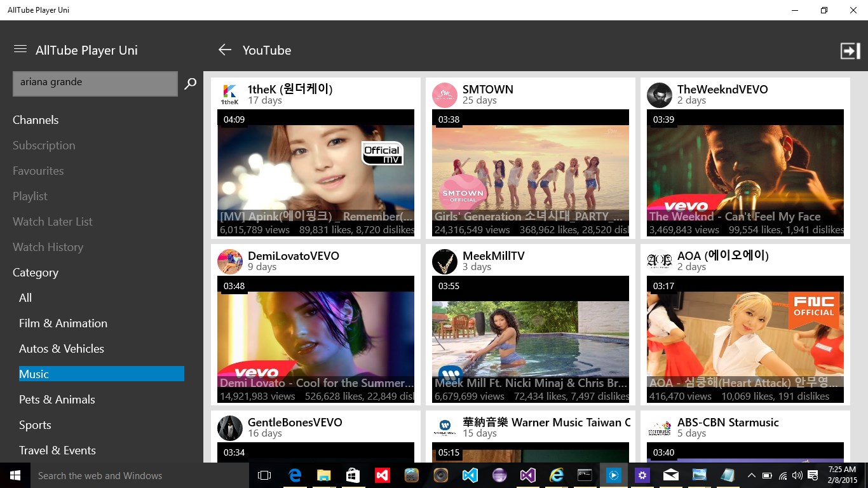The width and height of the screenshot is (868, 488).
Task: Open the Mail app from the taskbar
Action: tap(670, 475)
